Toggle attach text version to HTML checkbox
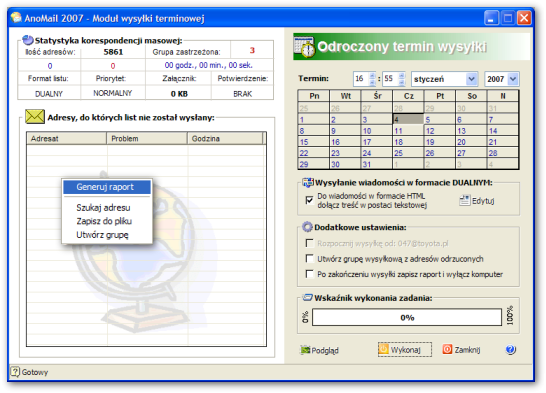 (309, 200)
